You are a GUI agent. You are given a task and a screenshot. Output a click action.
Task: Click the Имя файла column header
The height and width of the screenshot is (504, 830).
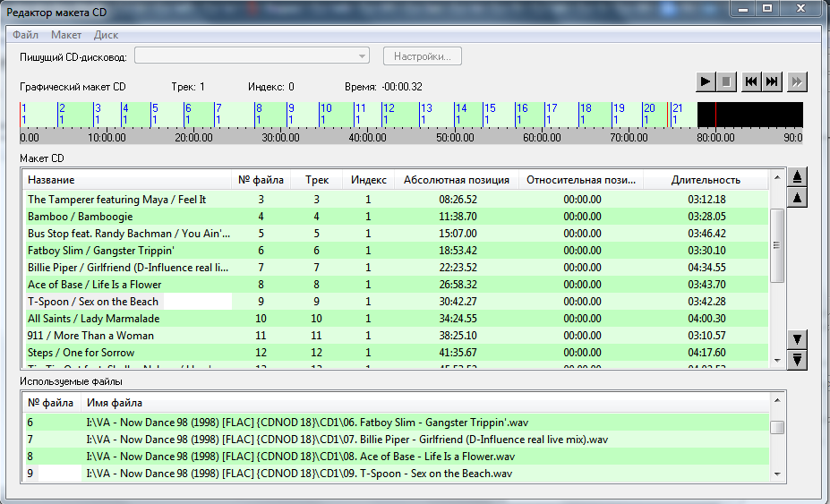424,403
